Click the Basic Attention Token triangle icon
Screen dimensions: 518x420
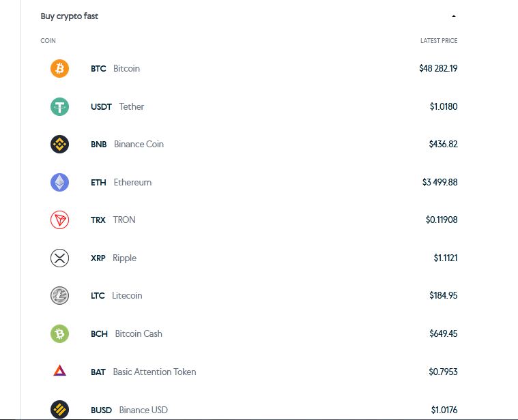coord(59,371)
